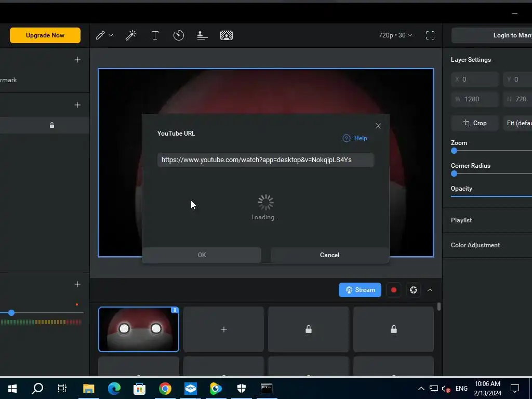Collapse the presets panel chevron
The image size is (532, 399).
(x=430, y=290)
